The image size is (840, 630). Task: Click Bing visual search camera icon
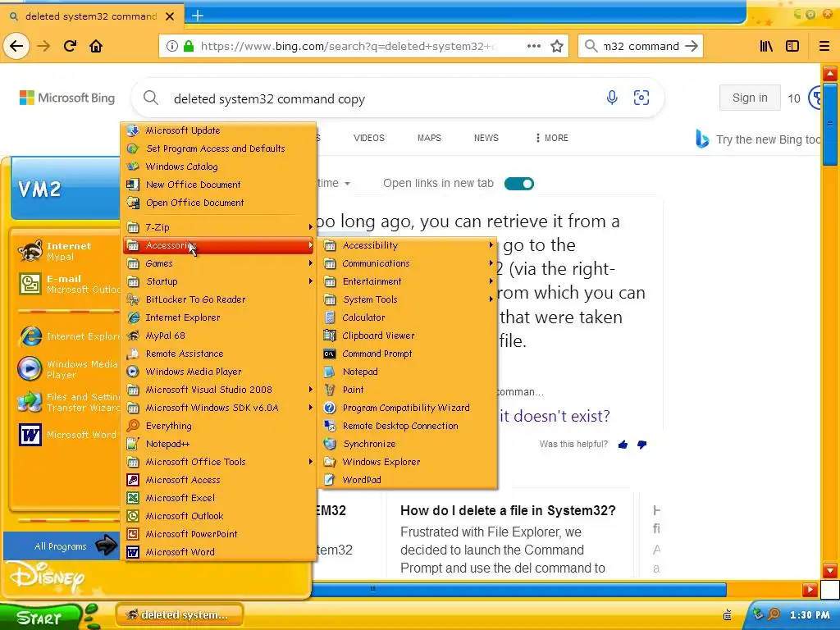point(641,98)
